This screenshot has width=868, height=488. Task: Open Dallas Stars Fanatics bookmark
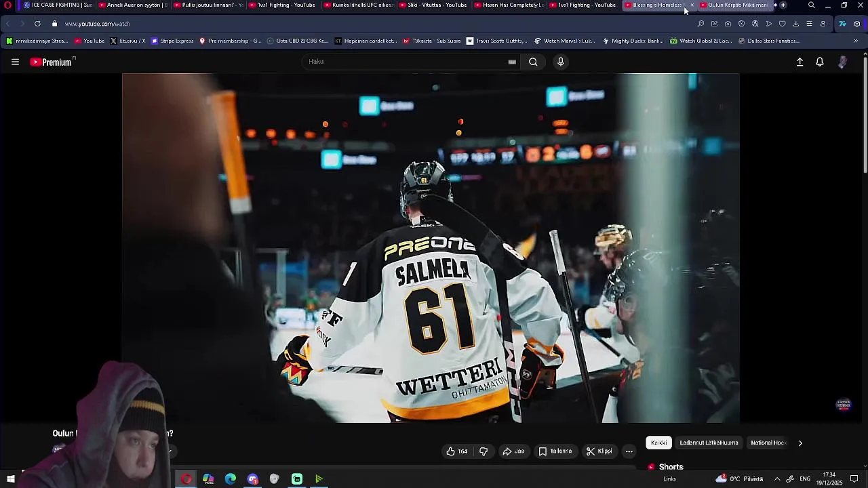pyautogui.click(x=768, y=41)
